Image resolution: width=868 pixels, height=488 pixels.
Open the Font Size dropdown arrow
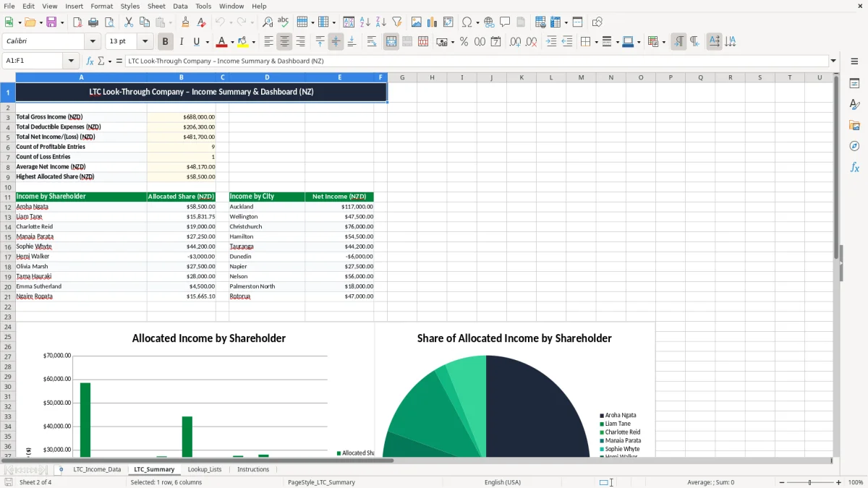point(145,42)
